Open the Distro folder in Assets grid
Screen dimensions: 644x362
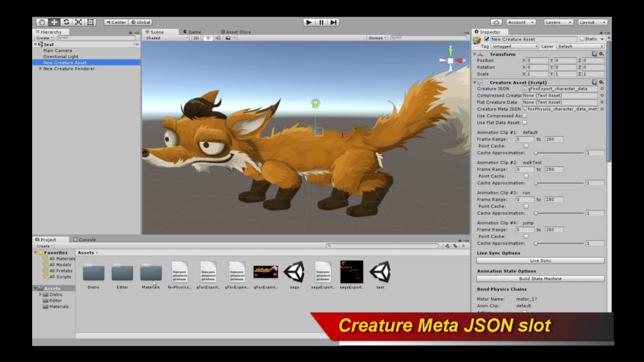coord(94,275)
